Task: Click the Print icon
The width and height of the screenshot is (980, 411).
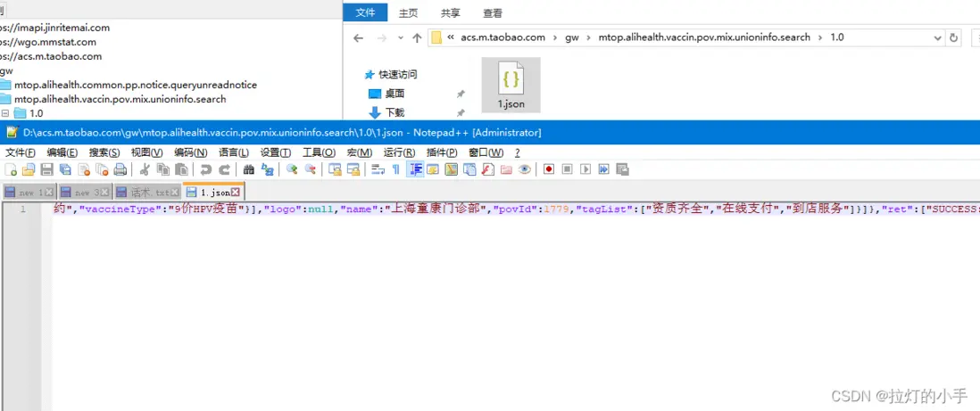Action: (x=120, y=169)
